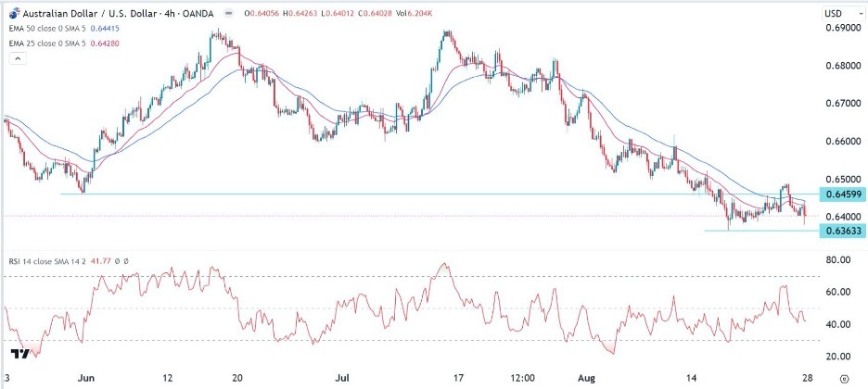Image resolution: width=868 pixels, height=389 pixels.
Task: Click the high price value H0.64263
Action: click(299, 14)
